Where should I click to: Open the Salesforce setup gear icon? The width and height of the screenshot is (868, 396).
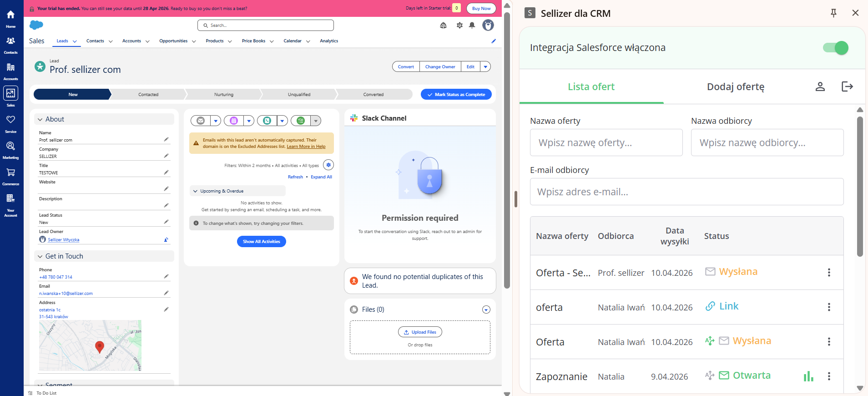pos(459,25)
